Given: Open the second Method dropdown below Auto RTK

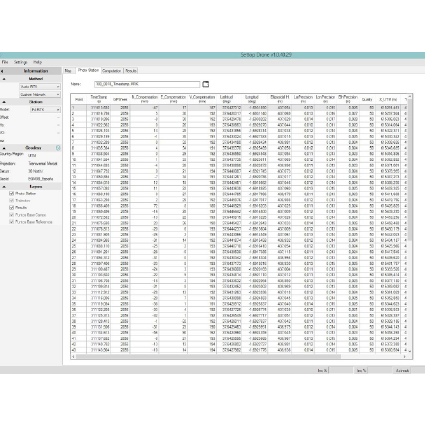Looking at the screenshot, I should click(40, 95).
